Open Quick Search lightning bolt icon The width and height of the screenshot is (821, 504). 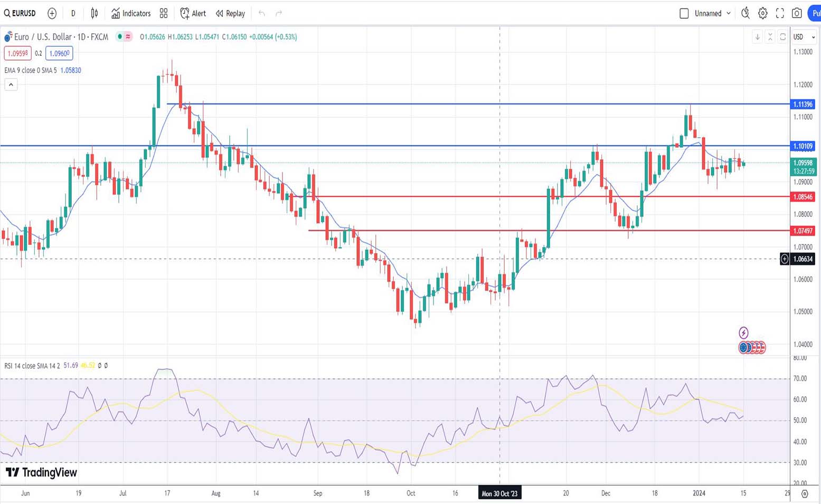[x=745, y=13]
